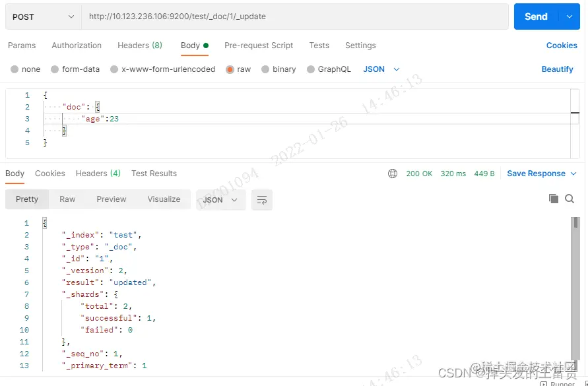This screenshot has height=386, width=588.
Task: Copy the response with the copy icon
Action: tap(553, 199)
